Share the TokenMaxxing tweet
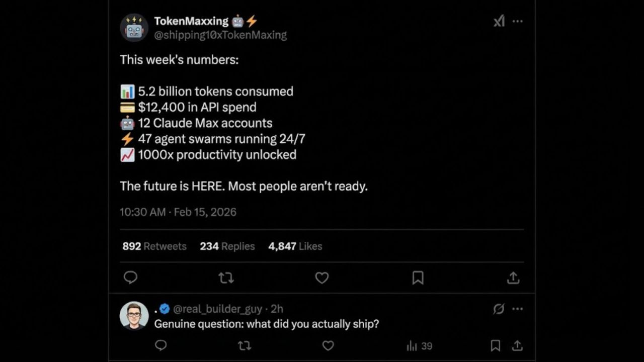 tap(513, 278)
